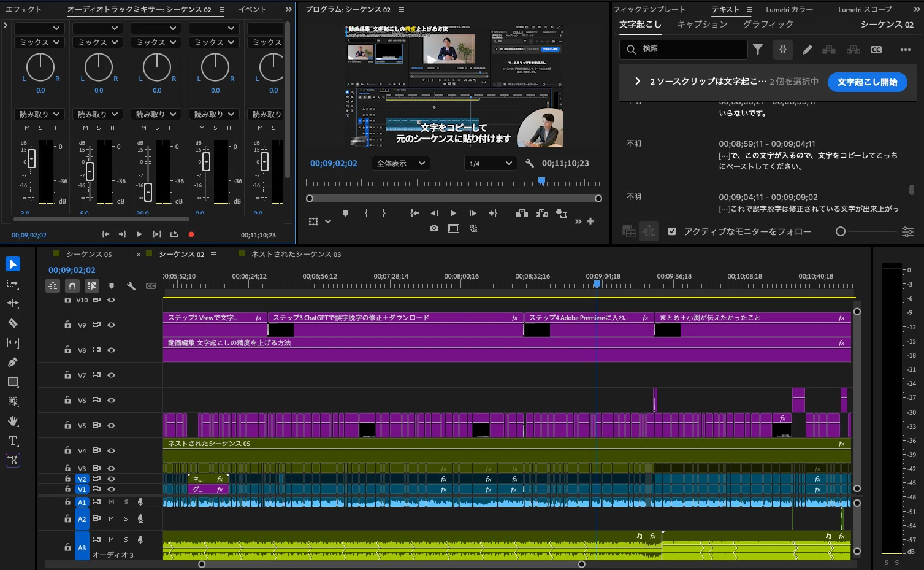Image resolution: width=924 pixels, height=570 pixels.
Task: Play the program monitor
Action: pyautogui.click(x=453, y=213)
